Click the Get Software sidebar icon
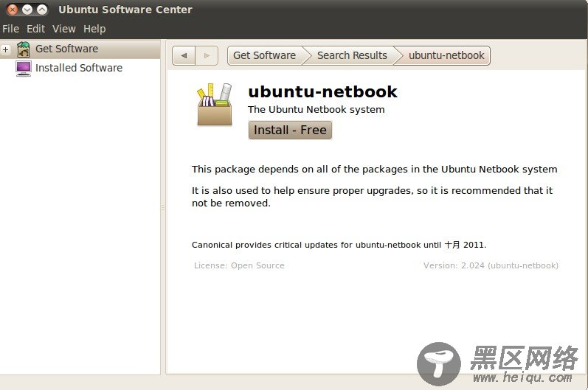Viewport: 588px width, 390px height. click(24, 49)
